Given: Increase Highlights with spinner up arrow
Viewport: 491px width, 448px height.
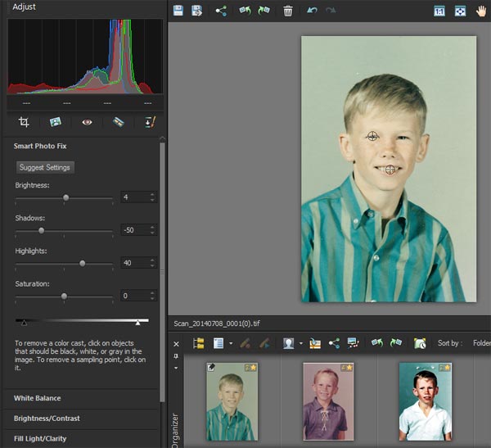Looking at the screenshot, I should coord(152,260).
